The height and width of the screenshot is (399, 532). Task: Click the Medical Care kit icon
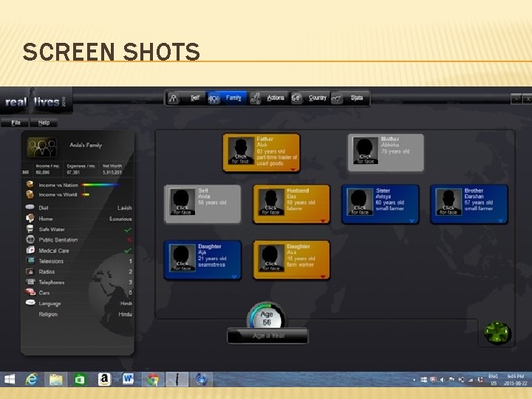click(30, 250)
